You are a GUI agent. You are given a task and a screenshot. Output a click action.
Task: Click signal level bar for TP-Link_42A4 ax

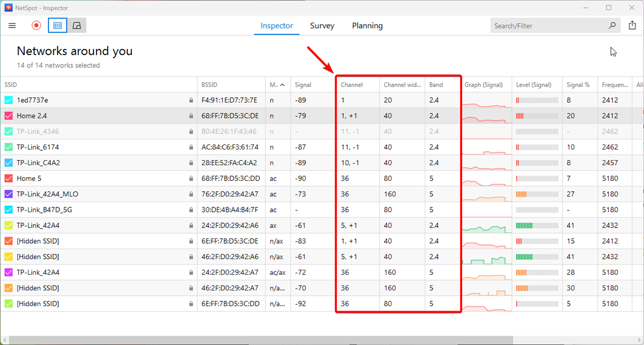point(537,225)
